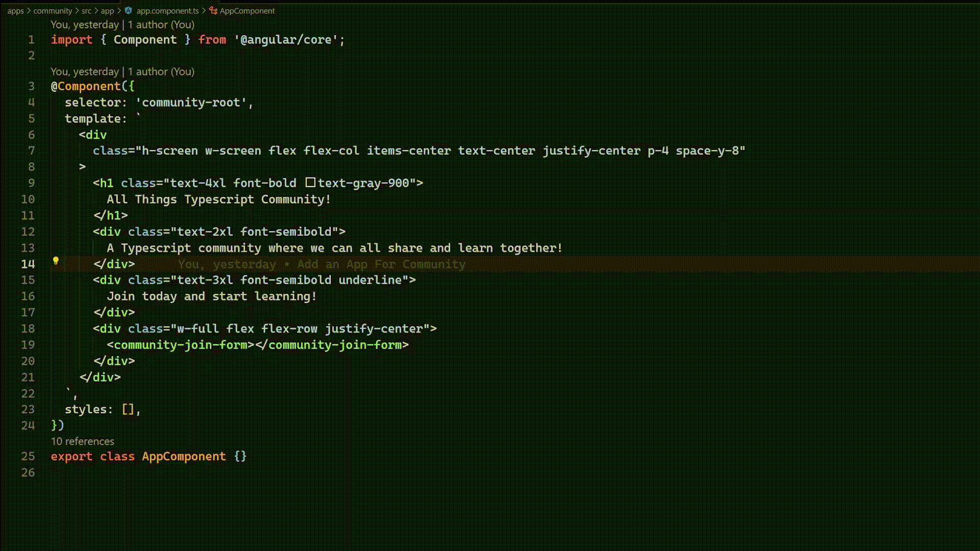Open the 'apps' breadcrumb folder
Image resolution: width=980 pixels, height=551 pixels.
15,11
